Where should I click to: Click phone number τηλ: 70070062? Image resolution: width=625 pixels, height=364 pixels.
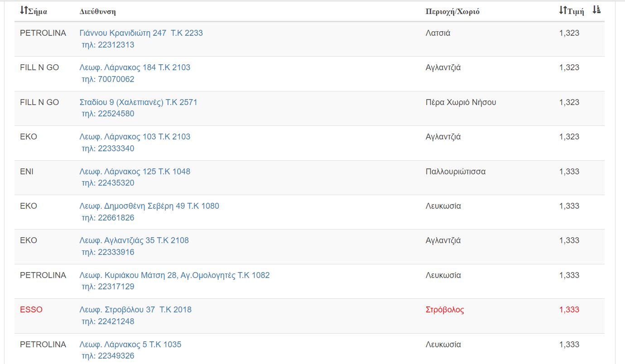pos(108,79)
